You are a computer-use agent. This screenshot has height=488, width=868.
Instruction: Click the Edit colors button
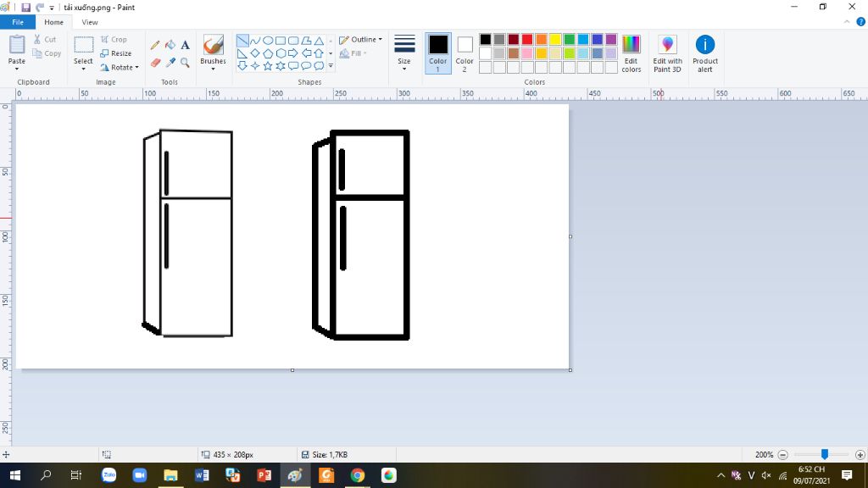[631, 53]
